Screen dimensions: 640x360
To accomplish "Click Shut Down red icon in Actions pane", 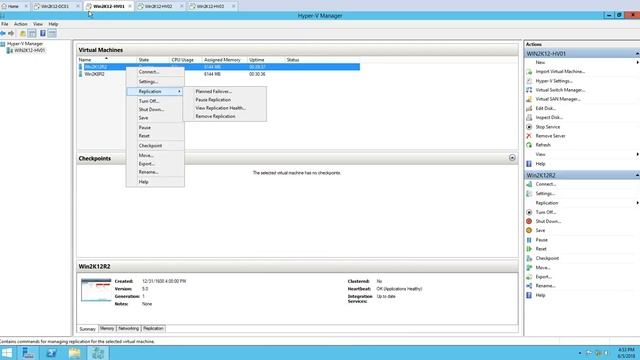I will (x=529, y=221).
